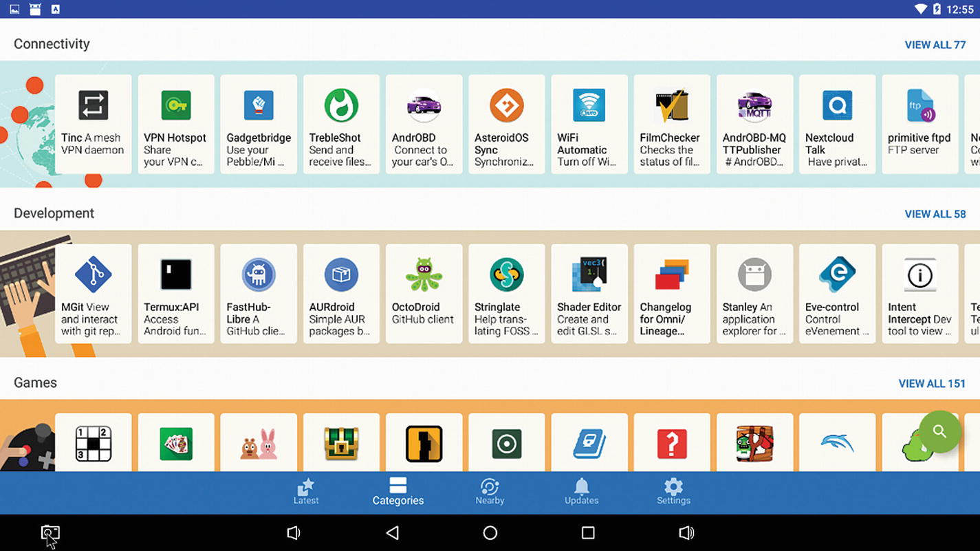Open the FilmChecker app icon

pyautogui.click(x=672, y=105)
